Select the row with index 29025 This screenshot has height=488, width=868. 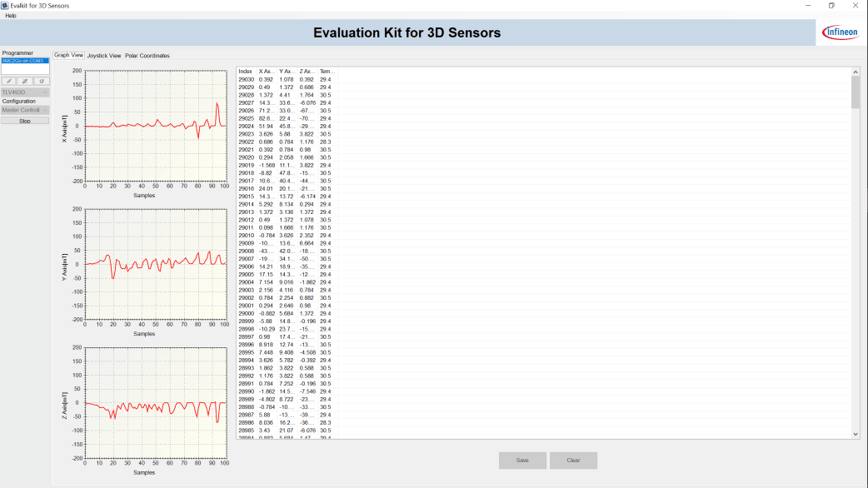[x=287, y=118]
